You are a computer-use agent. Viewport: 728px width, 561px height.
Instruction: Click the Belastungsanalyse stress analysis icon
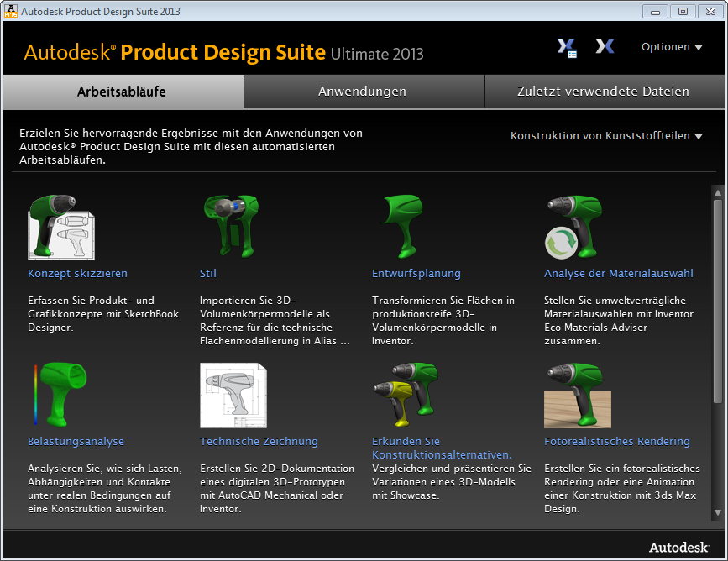[56, 395]
